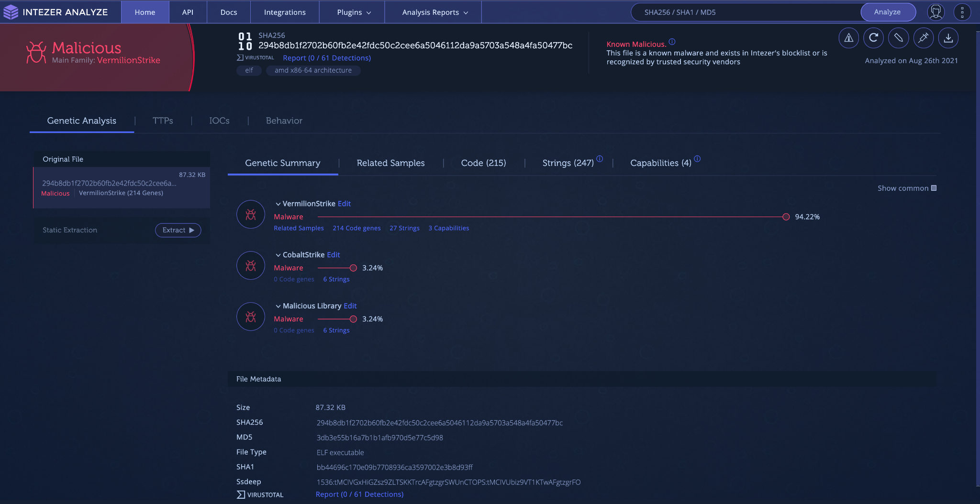Open the Related Samples sub-tab
This screenshot has width=980, height=504.
coord(390,163)
